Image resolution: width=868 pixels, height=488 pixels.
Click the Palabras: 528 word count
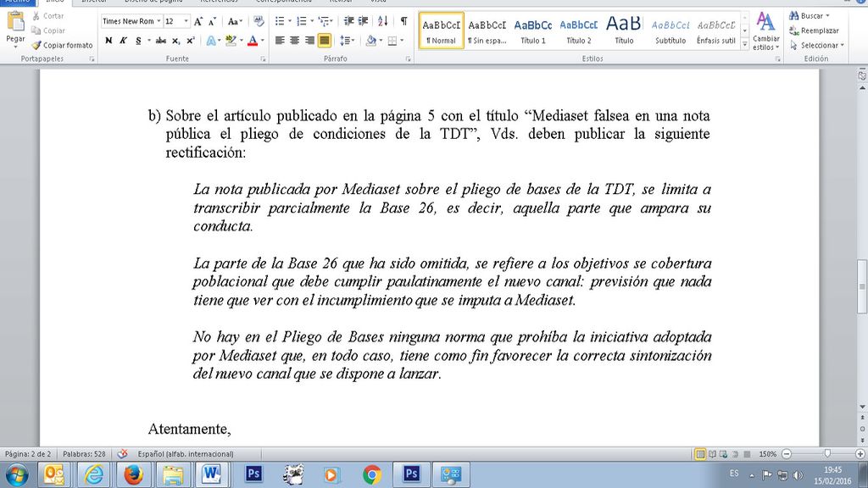point(84,454)
